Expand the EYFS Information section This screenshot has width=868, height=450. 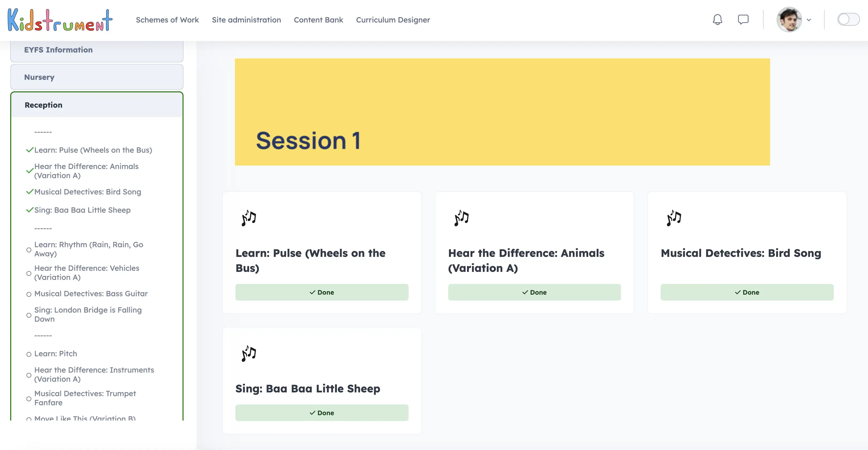97,50
